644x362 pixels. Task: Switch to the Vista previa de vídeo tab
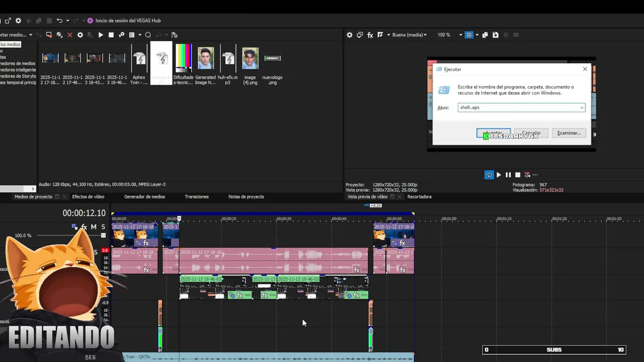(x=367, y=197)
